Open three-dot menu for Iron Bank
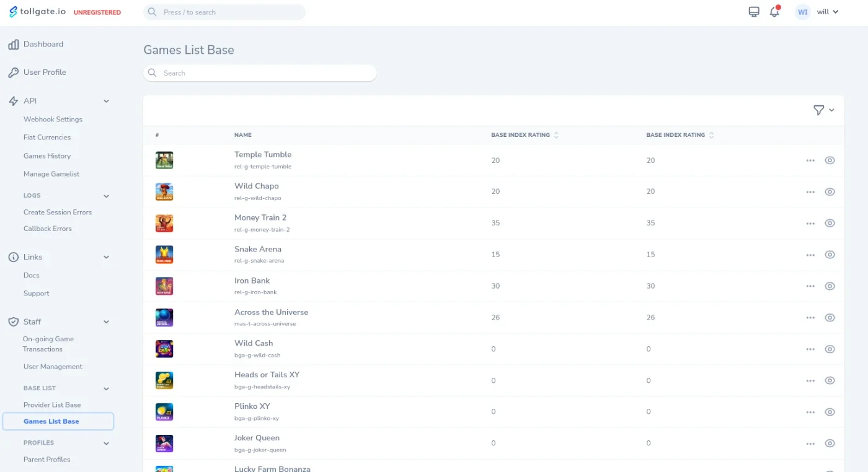Screen dimensions: 868x472 coord(810,286)
